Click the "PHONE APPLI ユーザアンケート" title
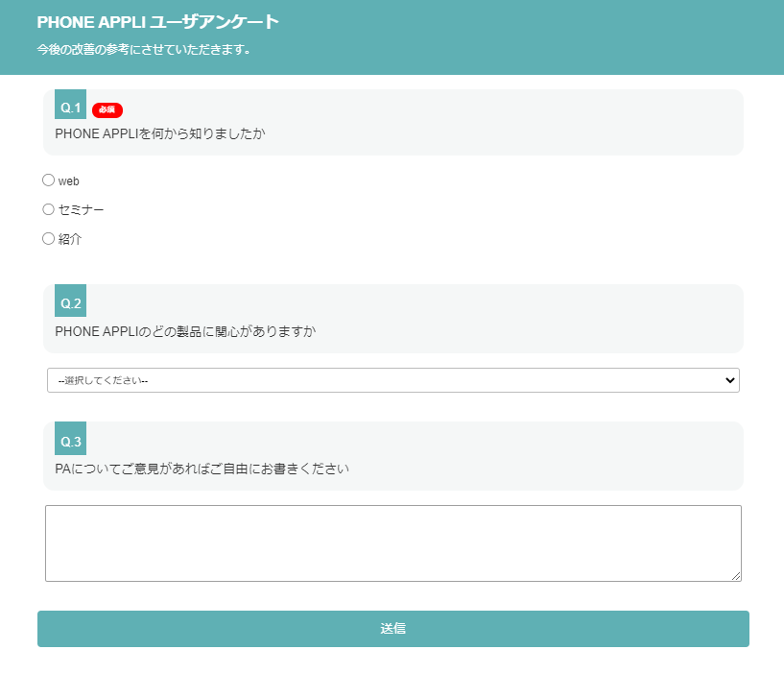The width and height of the screenshot is (784, 674). click(x=158, y=22)
